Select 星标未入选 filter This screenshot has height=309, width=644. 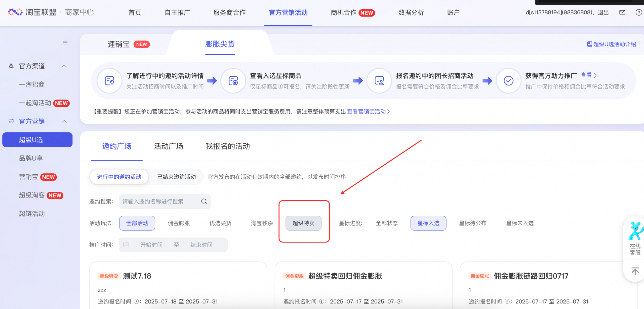[520, 223]
